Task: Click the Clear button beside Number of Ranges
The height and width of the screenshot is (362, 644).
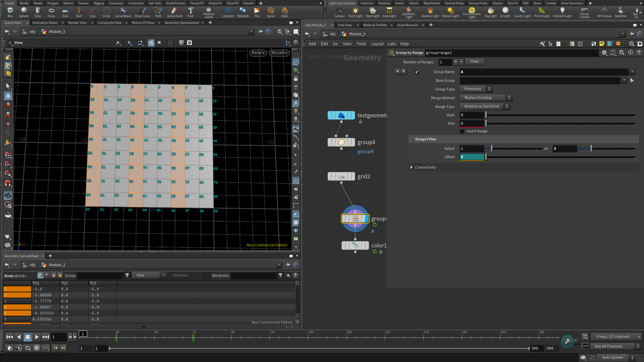Action: (474, 62)
